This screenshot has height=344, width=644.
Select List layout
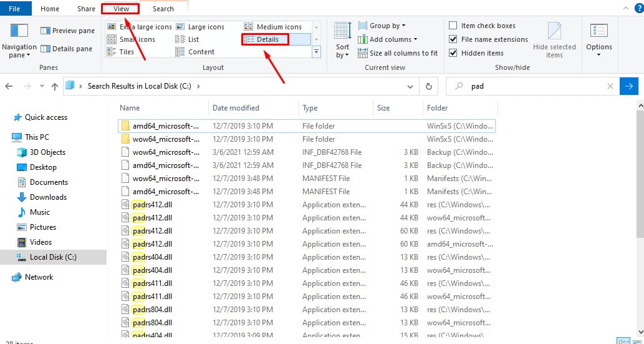pyautogui.click(x=187, y=39)
